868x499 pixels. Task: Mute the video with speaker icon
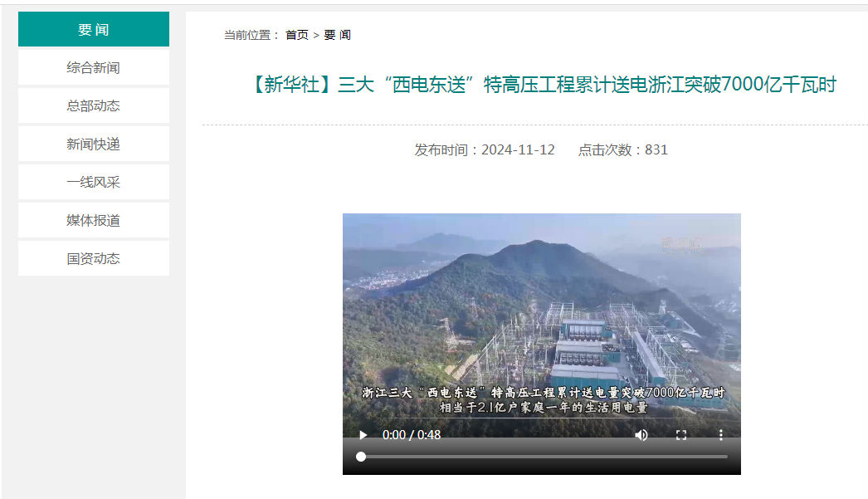pos(641,435)
